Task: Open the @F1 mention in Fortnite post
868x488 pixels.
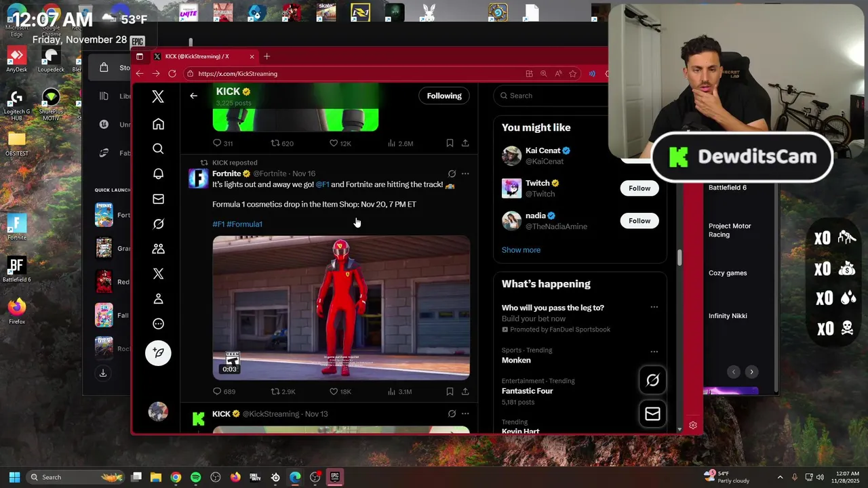Action: coord(322,184)
